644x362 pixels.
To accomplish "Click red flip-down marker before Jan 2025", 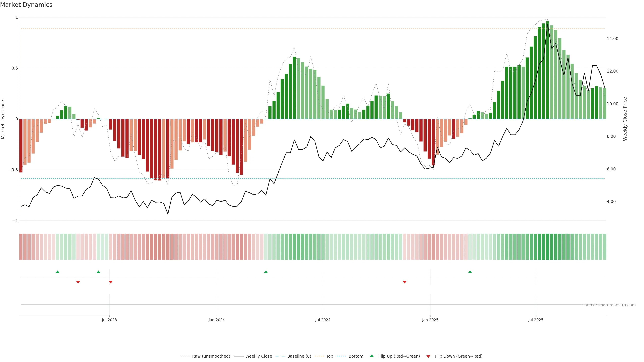I will click(x=405, y=282).
